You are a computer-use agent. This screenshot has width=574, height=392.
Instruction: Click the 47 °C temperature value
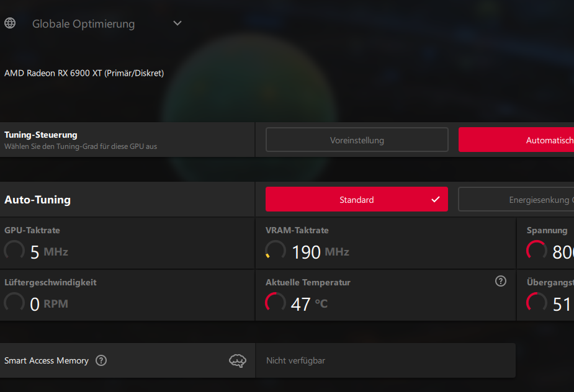coord(309,304)
